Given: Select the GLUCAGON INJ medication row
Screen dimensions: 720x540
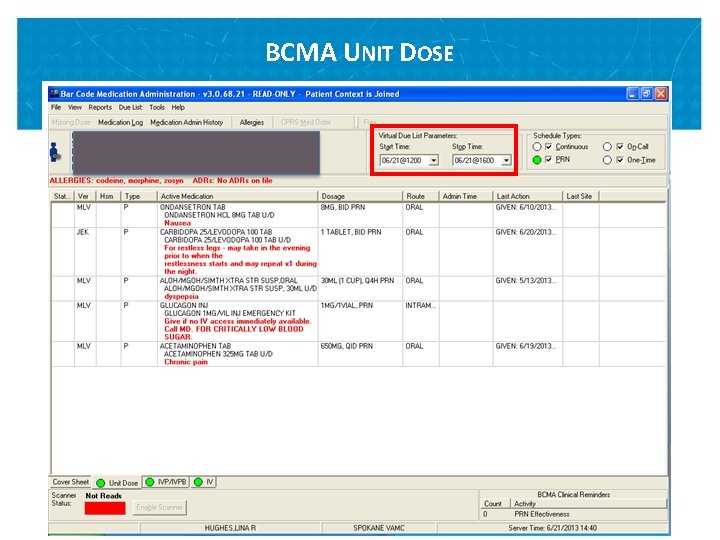Looking at the screenshot, I should tap(358, 321).
